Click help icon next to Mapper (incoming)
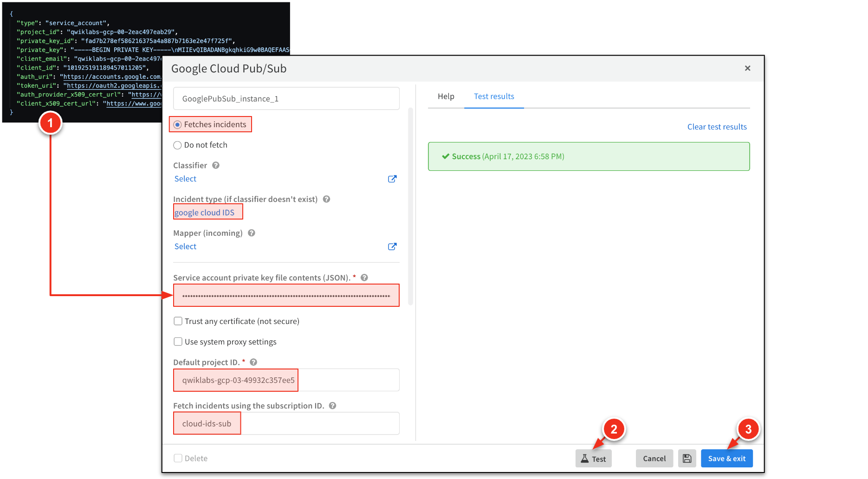This screenshot has width=868, height=479. [x=252, y=233]
